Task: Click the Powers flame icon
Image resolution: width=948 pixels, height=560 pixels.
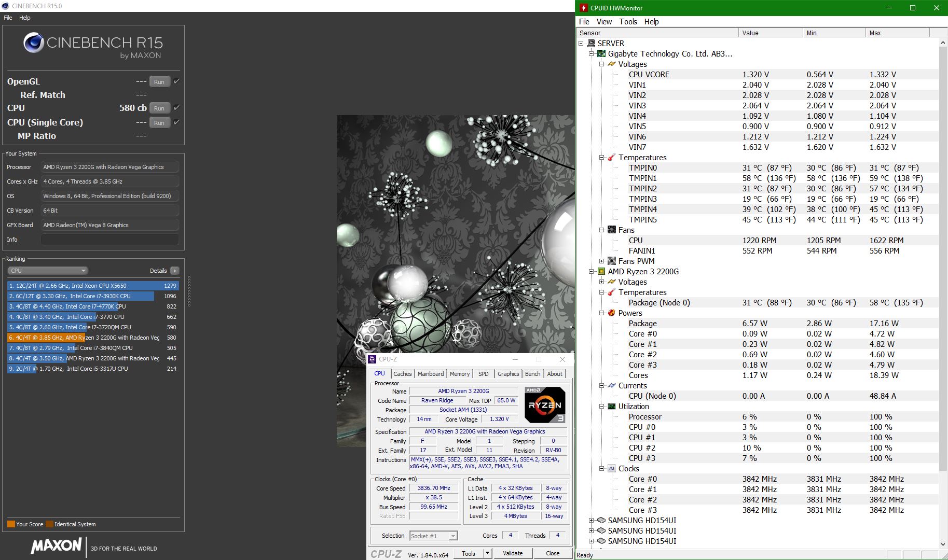Action: (x=612, y=313)
